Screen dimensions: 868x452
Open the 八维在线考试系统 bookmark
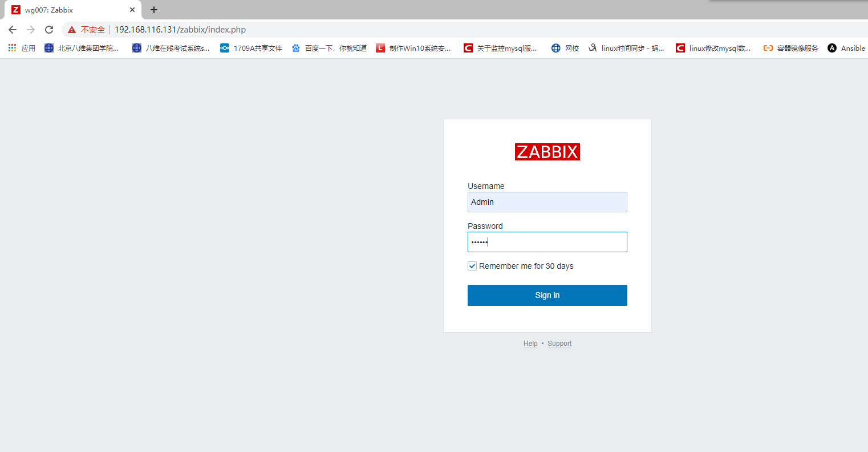[171, 49]
